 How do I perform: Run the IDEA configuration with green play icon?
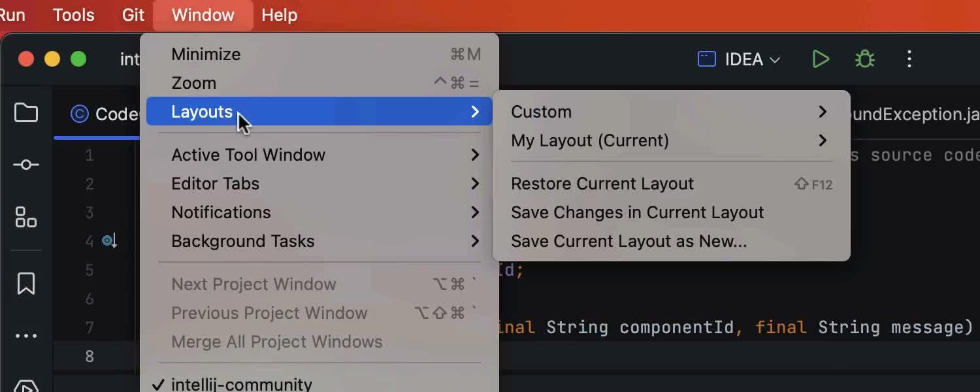click(821, 59)
